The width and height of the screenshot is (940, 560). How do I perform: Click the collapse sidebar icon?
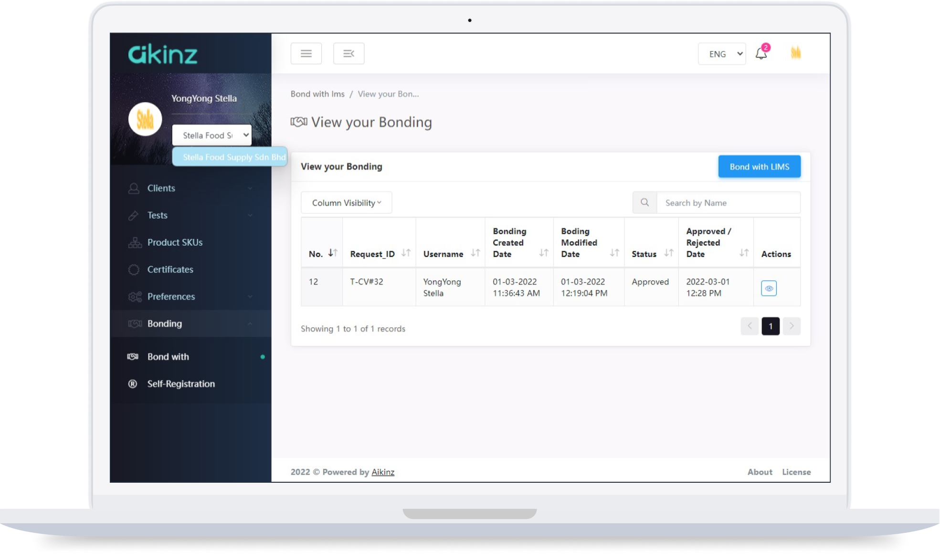[x=349, y=53]
